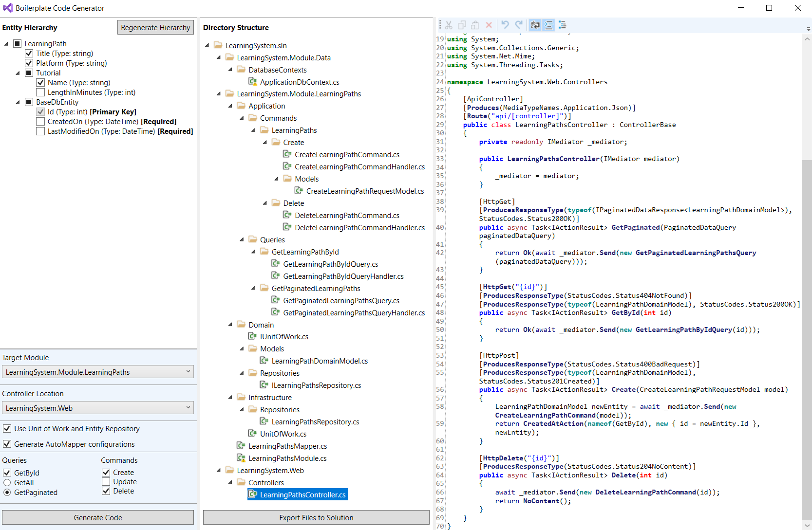This screenshot has height=530, width=812.
Task: Toggle Use Unit of Work and Entity Repository
Action: [7, 428]
